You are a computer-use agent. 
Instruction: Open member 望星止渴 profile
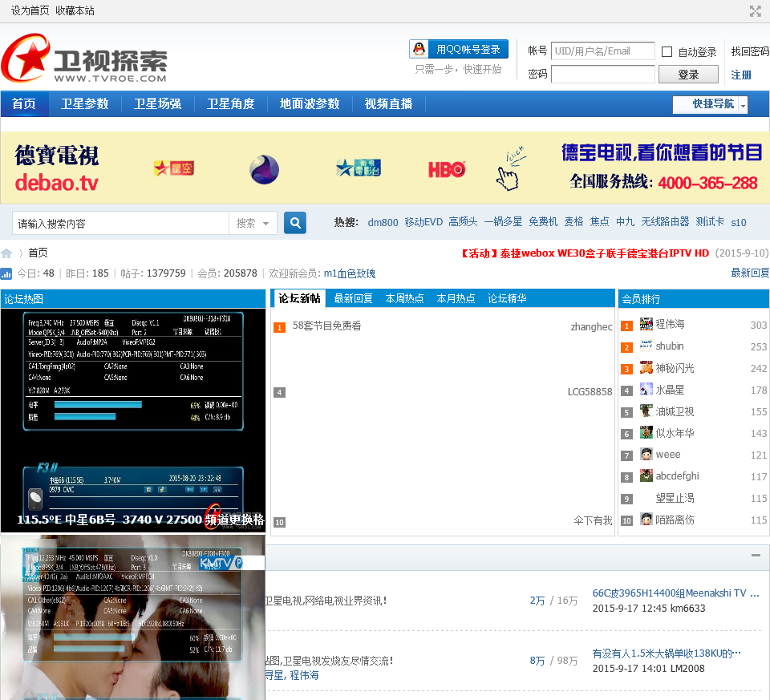point(675,498)
